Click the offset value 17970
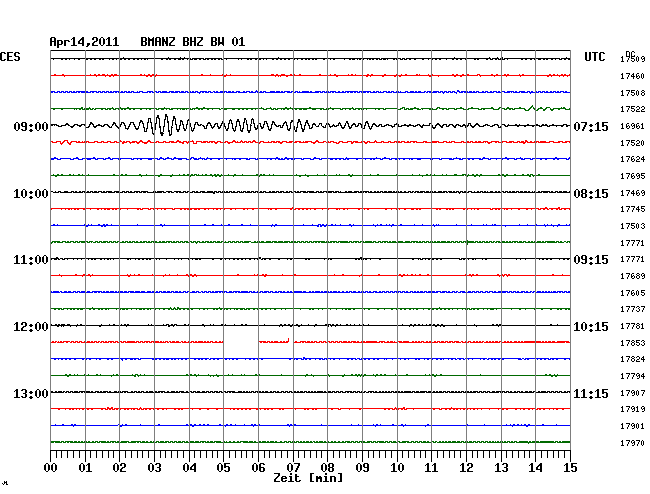Viewport: 650px width, 494px height. pos(633,443)
